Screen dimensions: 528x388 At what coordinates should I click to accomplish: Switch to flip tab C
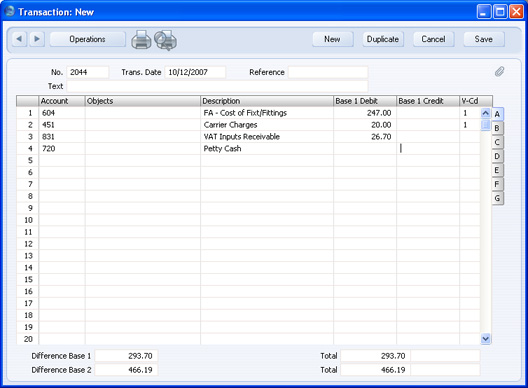pyautogui.click(x=497, y=142)
